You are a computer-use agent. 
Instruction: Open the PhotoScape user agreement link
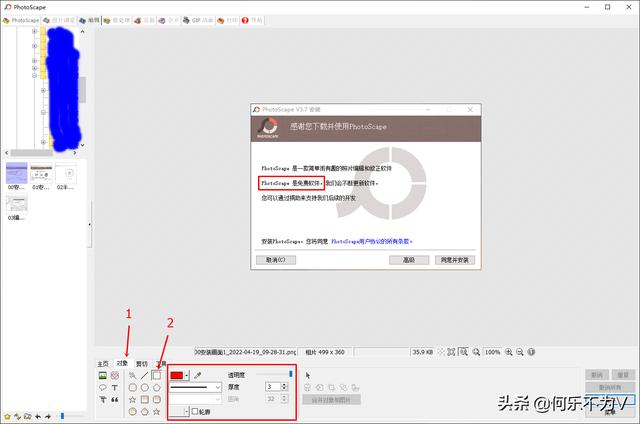[x=371, y=242]
